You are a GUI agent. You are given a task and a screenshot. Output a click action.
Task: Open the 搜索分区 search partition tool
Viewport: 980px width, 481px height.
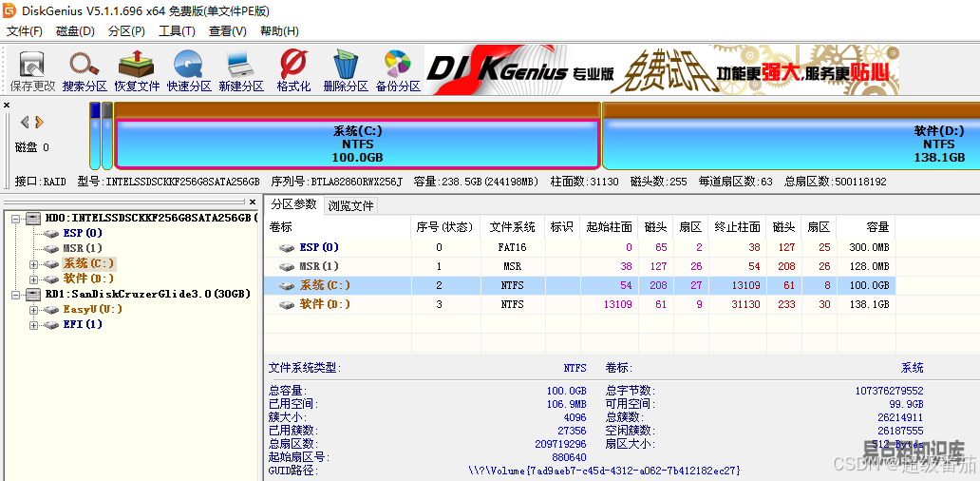(x=85, y=71)
